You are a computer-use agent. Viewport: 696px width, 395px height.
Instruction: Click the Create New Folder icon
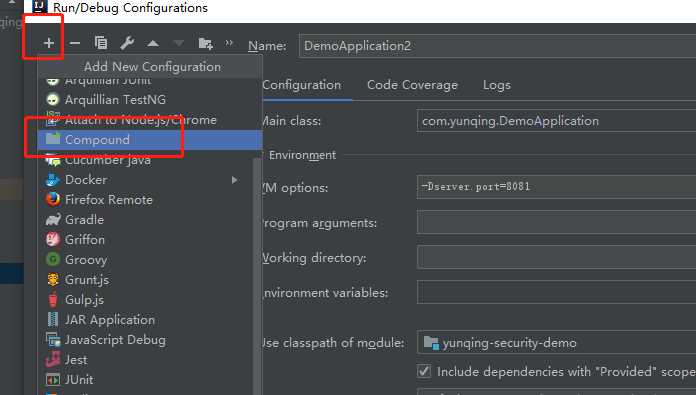(x=206, y=43)
